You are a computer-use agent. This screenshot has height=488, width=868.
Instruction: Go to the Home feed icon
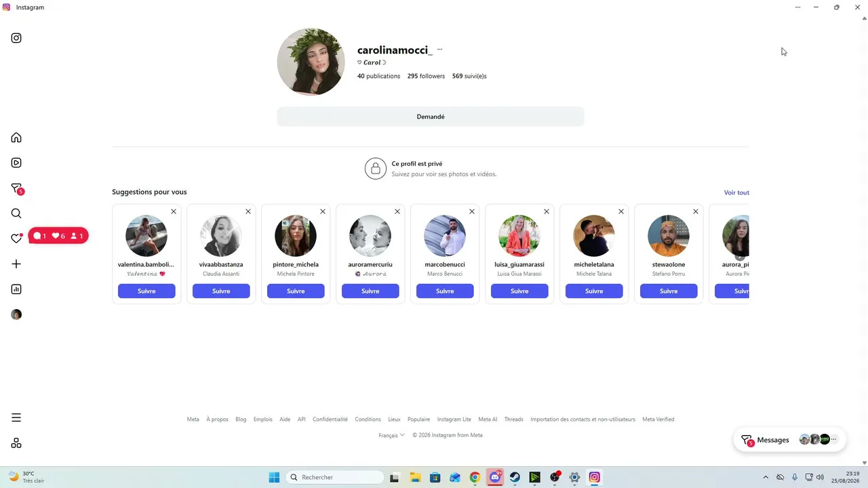pos(16,138)
